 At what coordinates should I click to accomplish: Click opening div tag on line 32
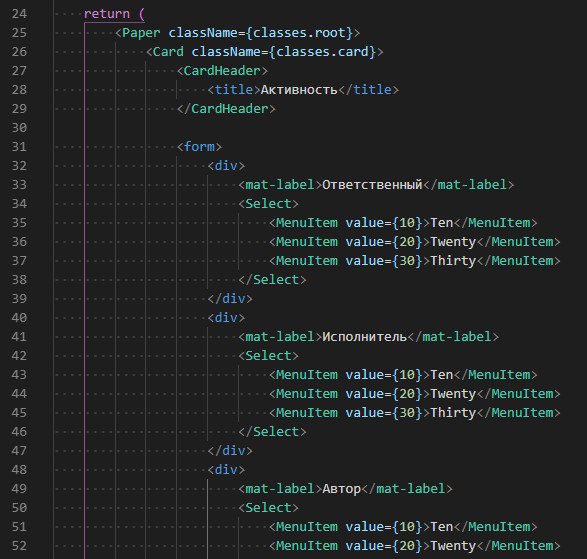(x=226, y=166)
